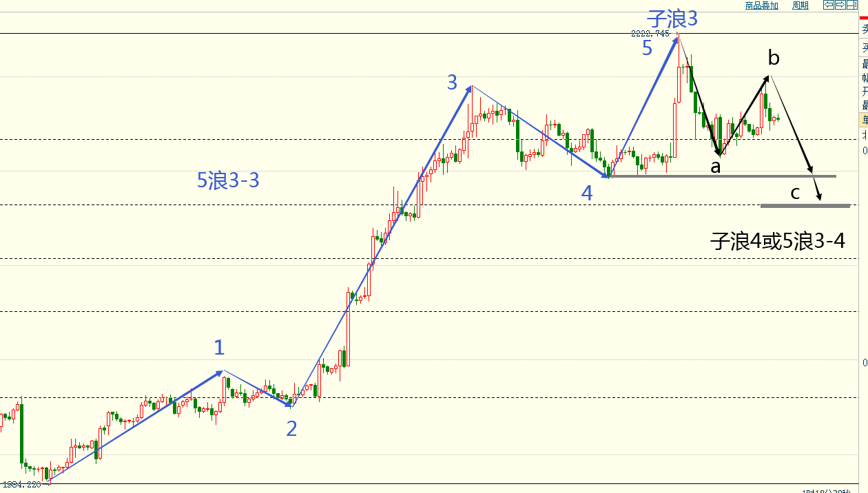Image resolution: width=868 pixels, height=493 pixels.
Task: Select the highlighted row in right quote panel
Action: 864,120
